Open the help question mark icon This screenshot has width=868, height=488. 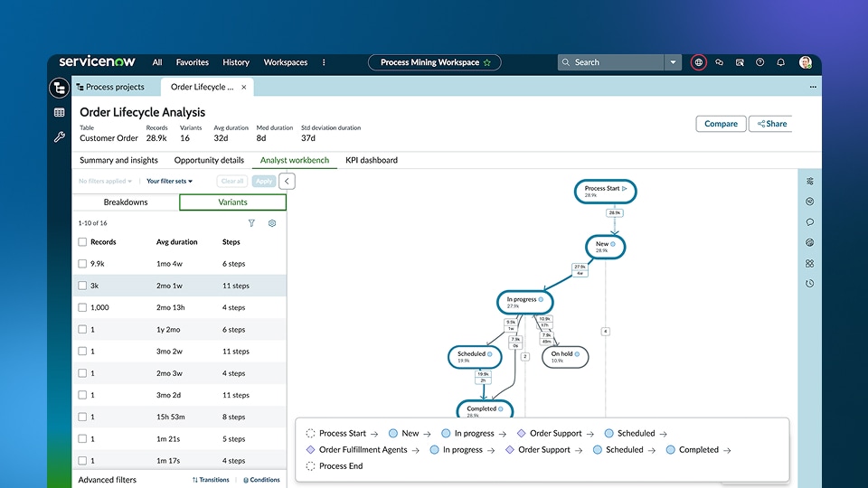coord(760,62)
